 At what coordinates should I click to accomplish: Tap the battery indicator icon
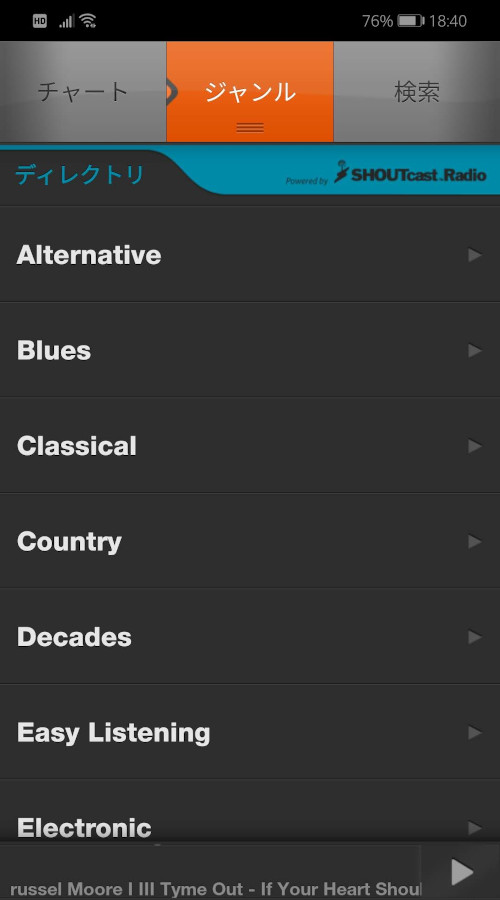[x=411, y=21]
